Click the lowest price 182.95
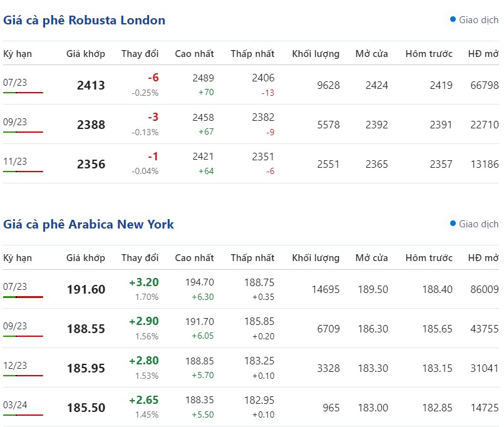 pyautogui.click(x=259, y=400)
